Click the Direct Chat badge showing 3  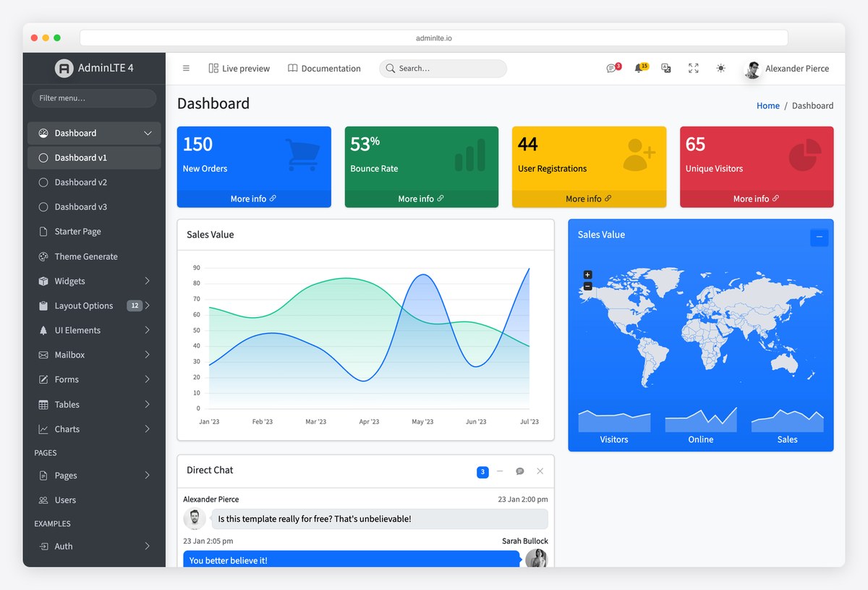pos(482,472)
